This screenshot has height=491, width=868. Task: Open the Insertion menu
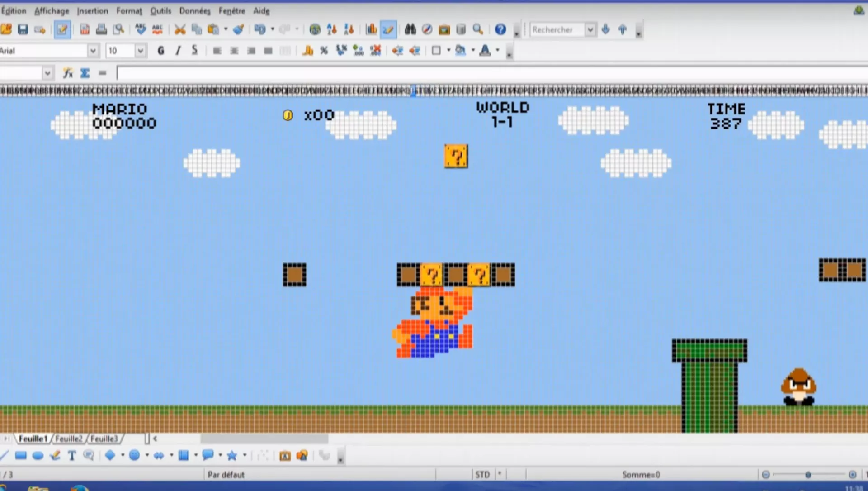92,11
